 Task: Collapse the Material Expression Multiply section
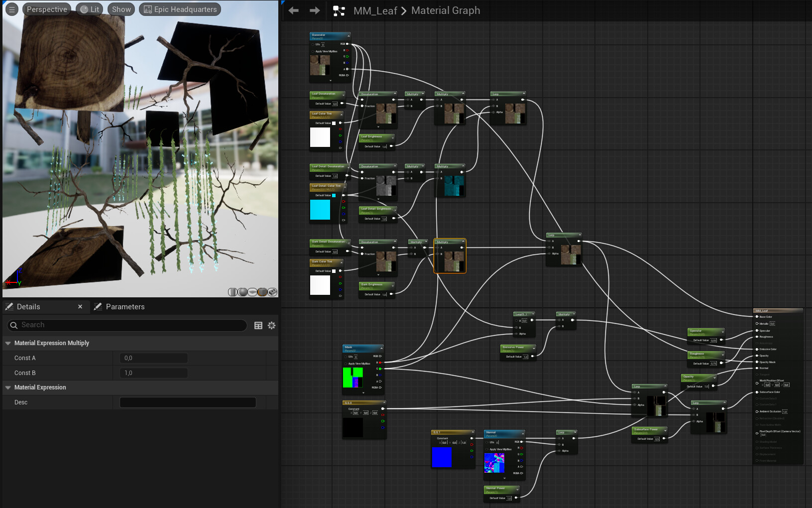(x=8, y=343)
